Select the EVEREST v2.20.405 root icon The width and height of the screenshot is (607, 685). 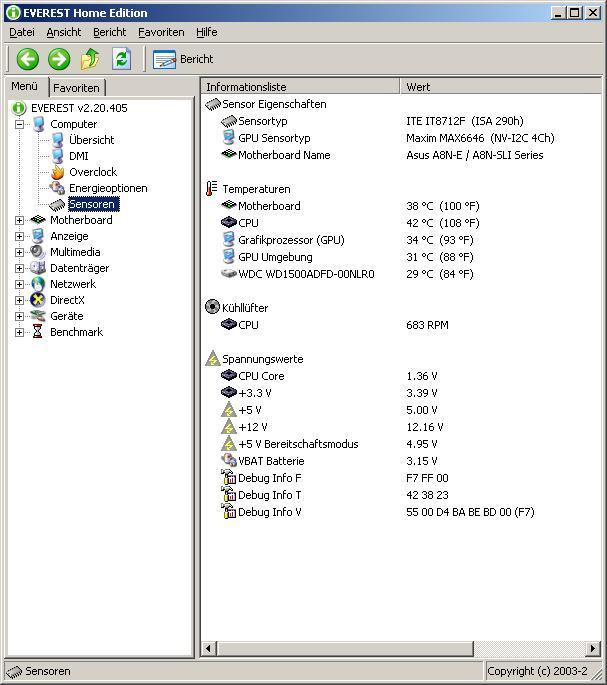coord(19,108)
